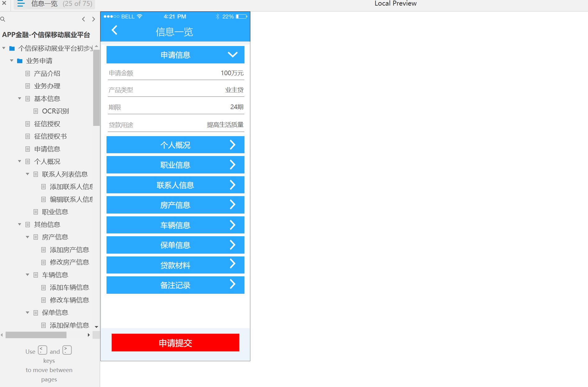Open 添加房产信息 page in sitemap
This screenshot has height=387, width=588.
tap(69, 250)
